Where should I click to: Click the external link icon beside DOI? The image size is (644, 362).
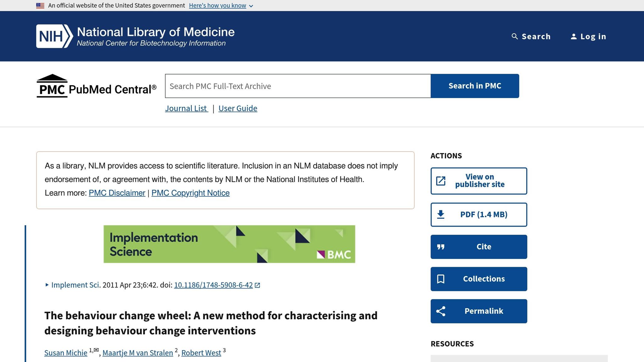(x=257, y=285)
